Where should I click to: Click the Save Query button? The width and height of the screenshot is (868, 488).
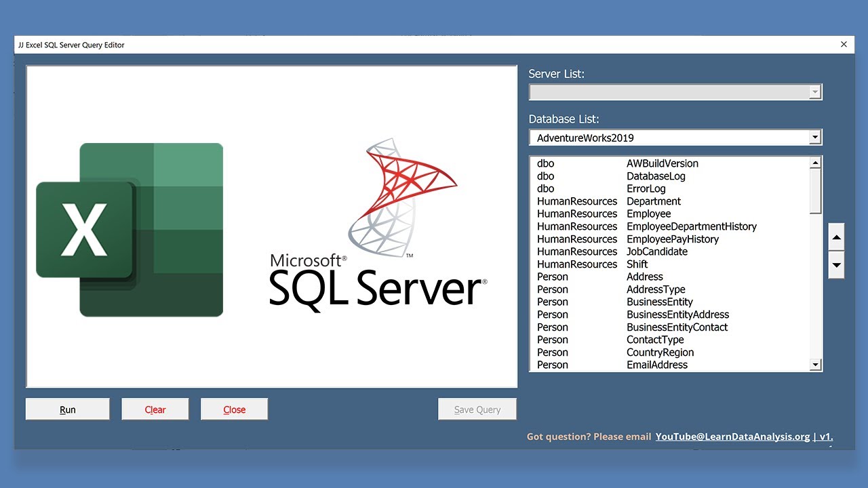[x=477, y=409]
